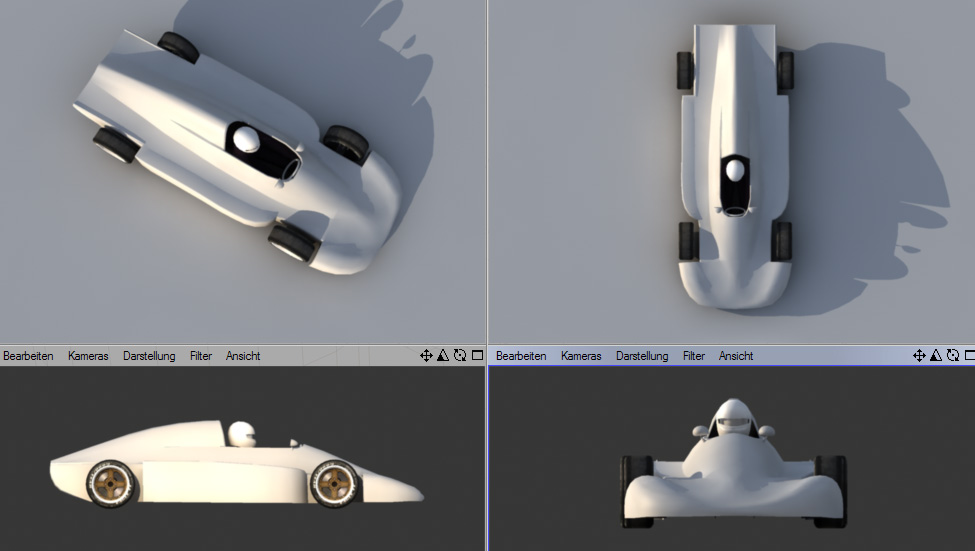Click the rotate icon of the front view
Viewport: 975px width, 551px height.
pos(953,356)
